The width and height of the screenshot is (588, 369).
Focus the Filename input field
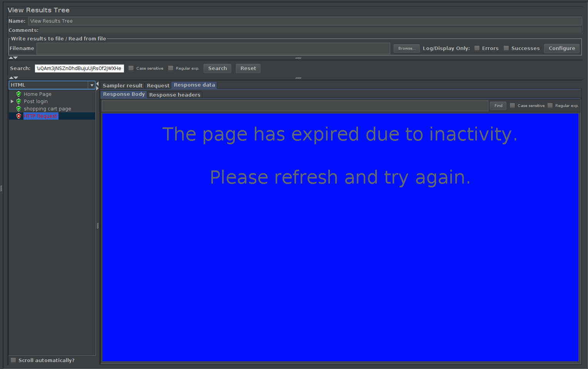coord(213,48)
